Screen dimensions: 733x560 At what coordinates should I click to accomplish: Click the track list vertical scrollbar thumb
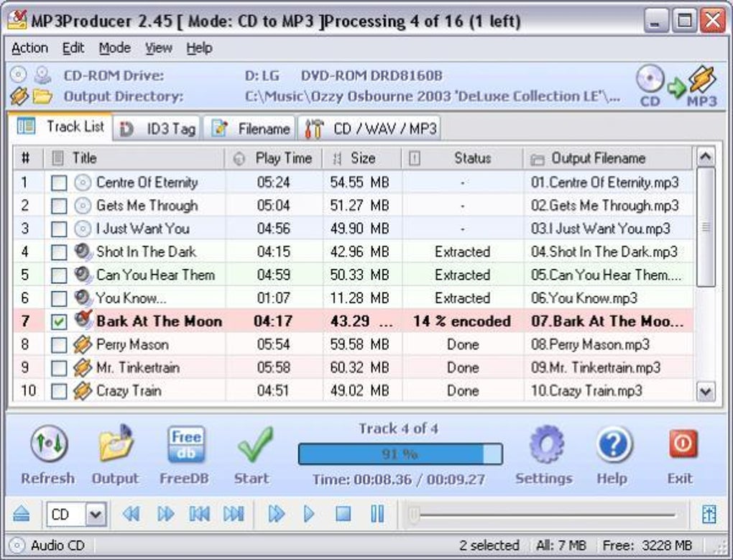click(x=706, y=228)
